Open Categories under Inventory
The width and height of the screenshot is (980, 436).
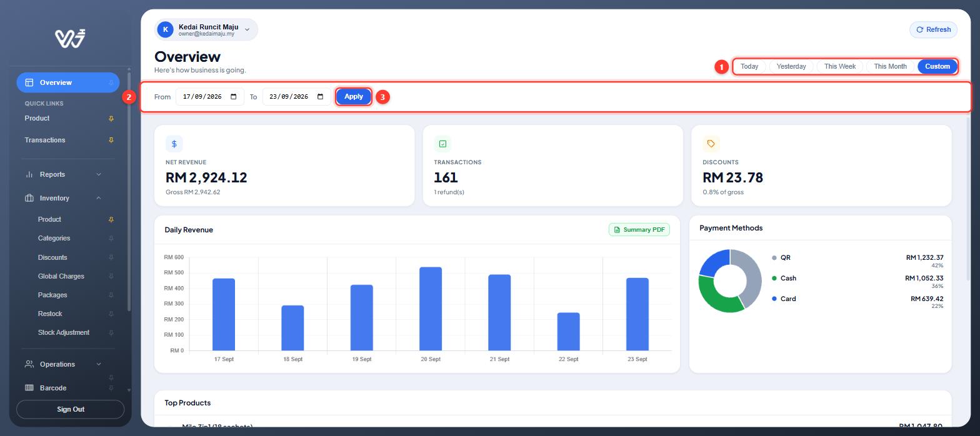pyautogui.click(x=54, y=238)
